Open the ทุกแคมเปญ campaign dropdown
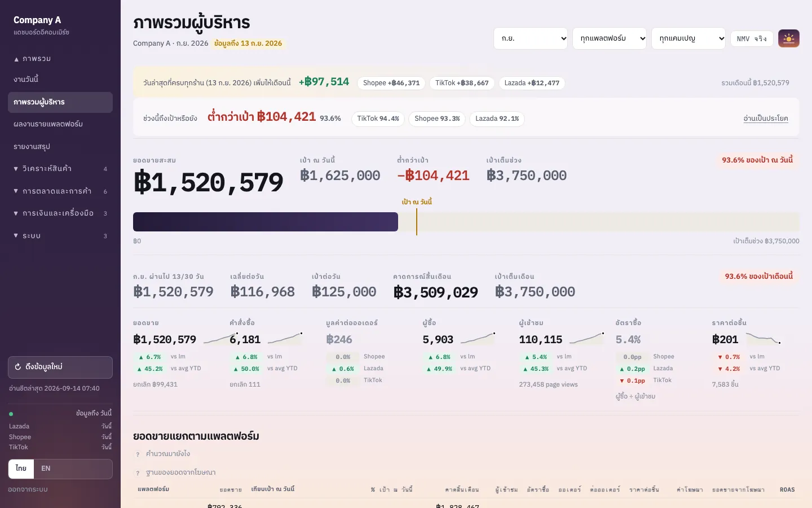812x508 pixels. tap(689, 38)
